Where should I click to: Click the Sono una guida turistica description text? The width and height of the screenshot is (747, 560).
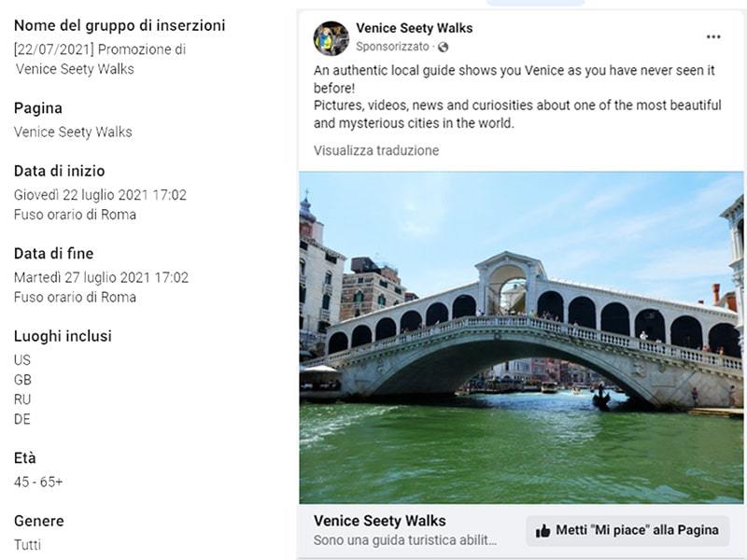405,540
